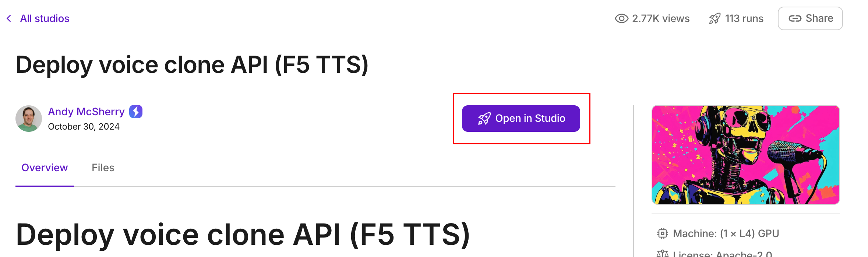
Task: Click the Machine (1 × L4) GPU text
Action: tap(726, 233)
